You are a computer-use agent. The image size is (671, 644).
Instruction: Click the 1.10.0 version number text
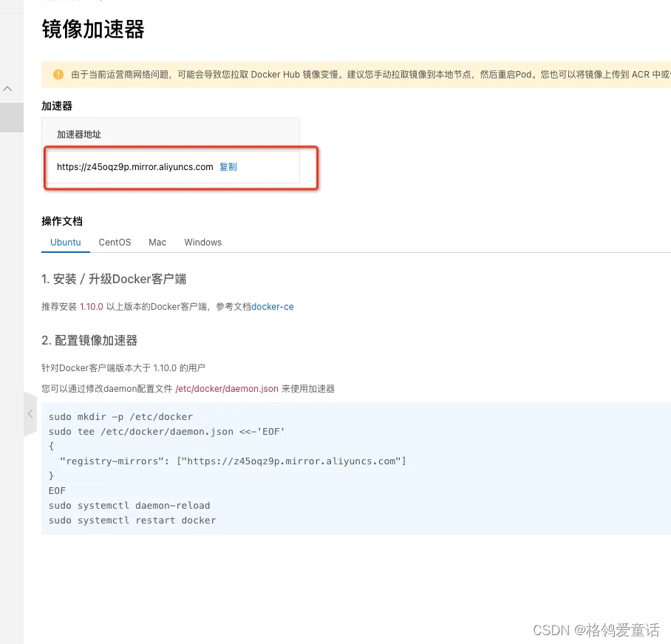tap(92, 307)
